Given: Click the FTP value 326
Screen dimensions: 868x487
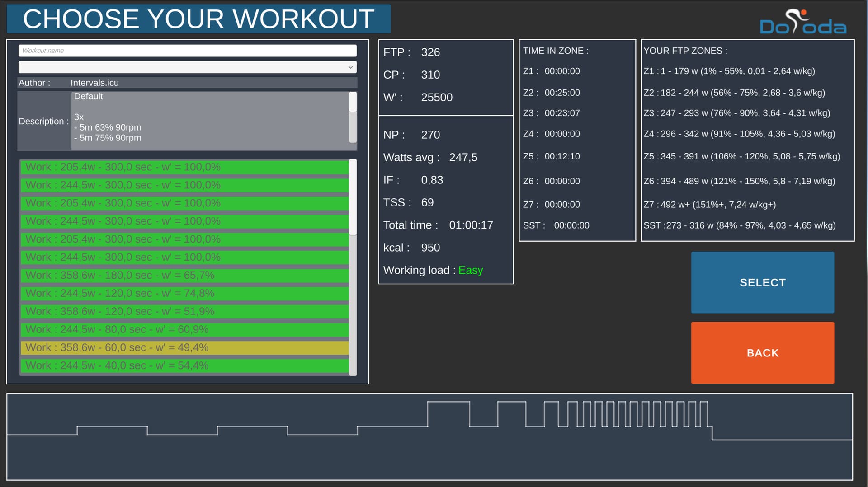Looking at the screenshot, I should [430, 52].
